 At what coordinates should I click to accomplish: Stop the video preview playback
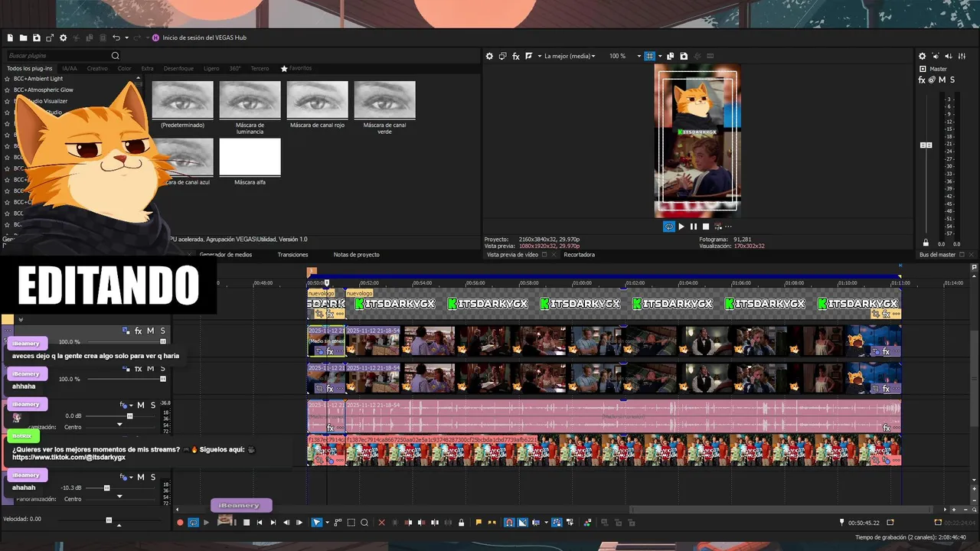click(706, 227)
